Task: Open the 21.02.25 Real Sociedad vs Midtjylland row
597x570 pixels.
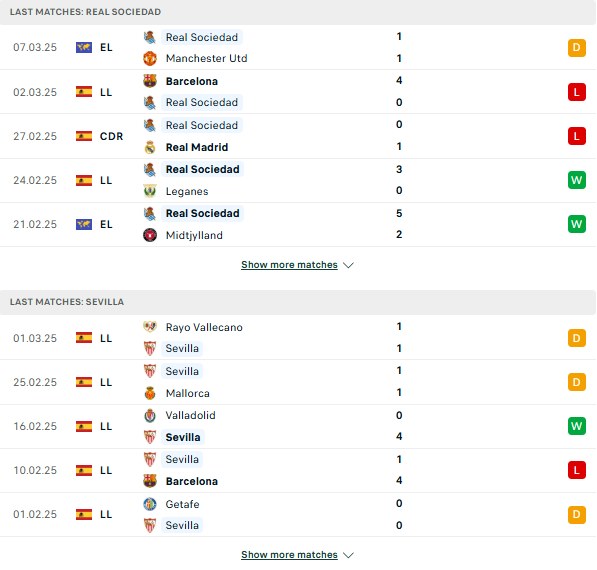Action: point(298,225)
